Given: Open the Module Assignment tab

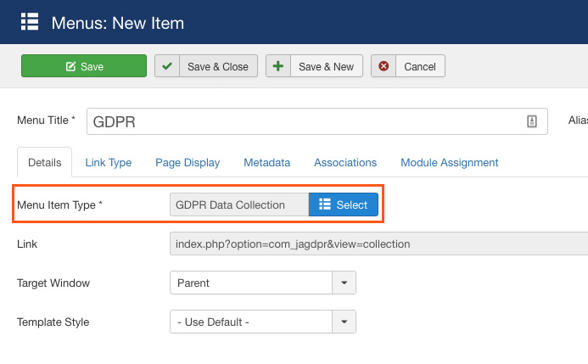Looking at the screenshot, I should [449, 162].
